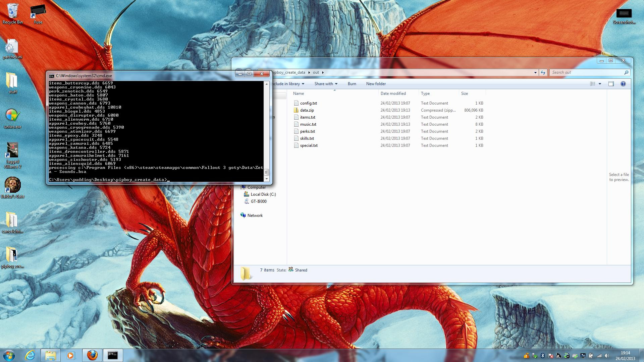Click the battery power plug tray icon
Viewport: 644px width, 362px height.
(x=591, y=356)
